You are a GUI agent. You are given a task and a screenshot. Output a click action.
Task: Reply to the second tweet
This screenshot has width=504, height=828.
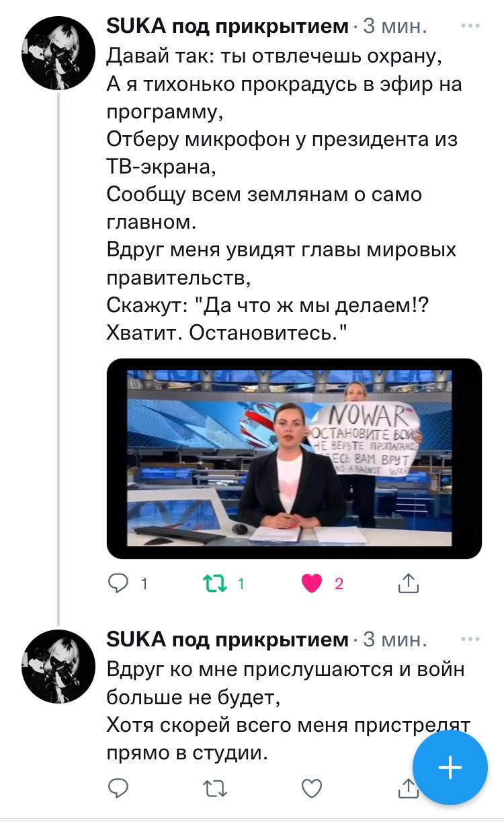click(119, 788)
